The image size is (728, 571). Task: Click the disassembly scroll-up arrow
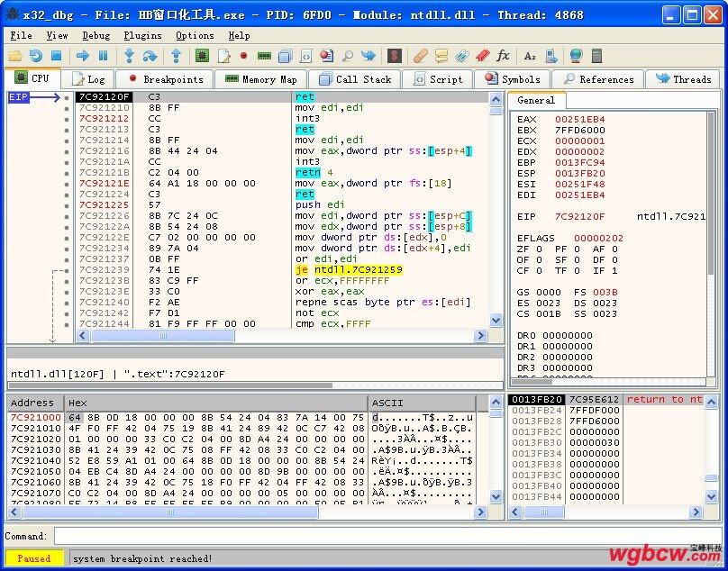coord(496,99)
